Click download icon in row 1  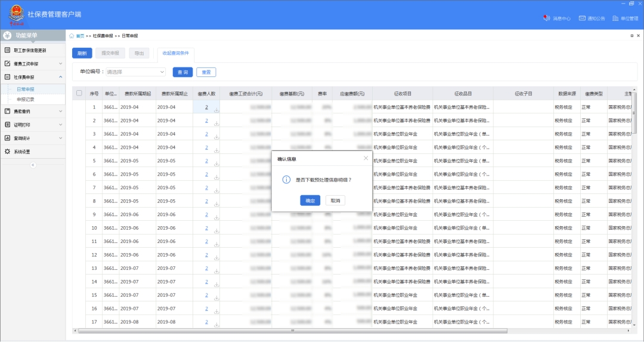[216, 110]
